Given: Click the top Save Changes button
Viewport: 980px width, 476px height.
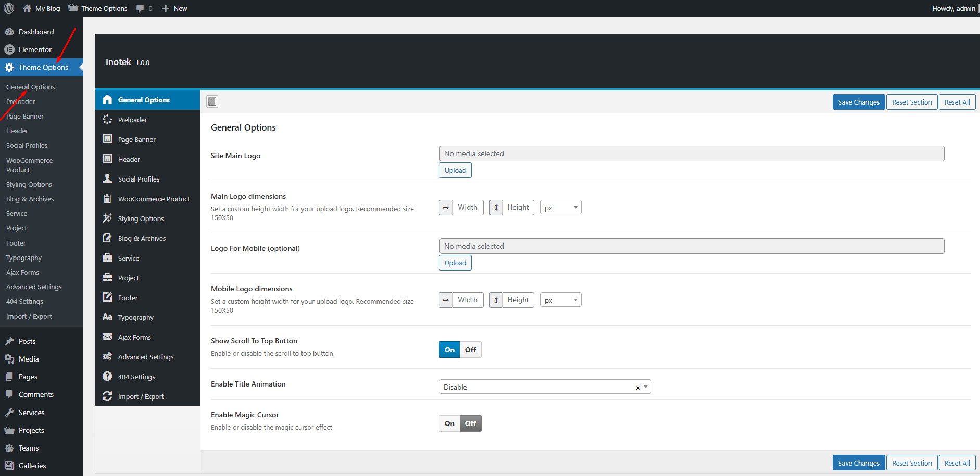Looking at the screenshot, I should [859, 102].
